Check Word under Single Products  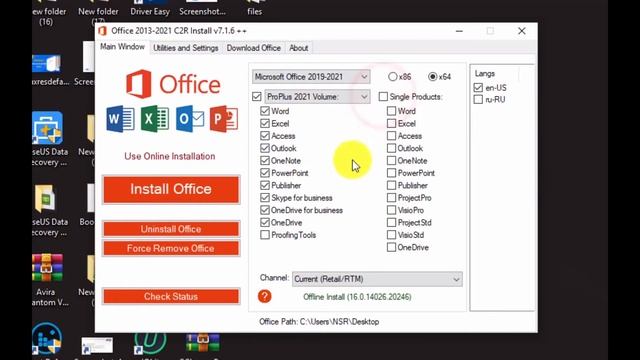pos(391,111)
